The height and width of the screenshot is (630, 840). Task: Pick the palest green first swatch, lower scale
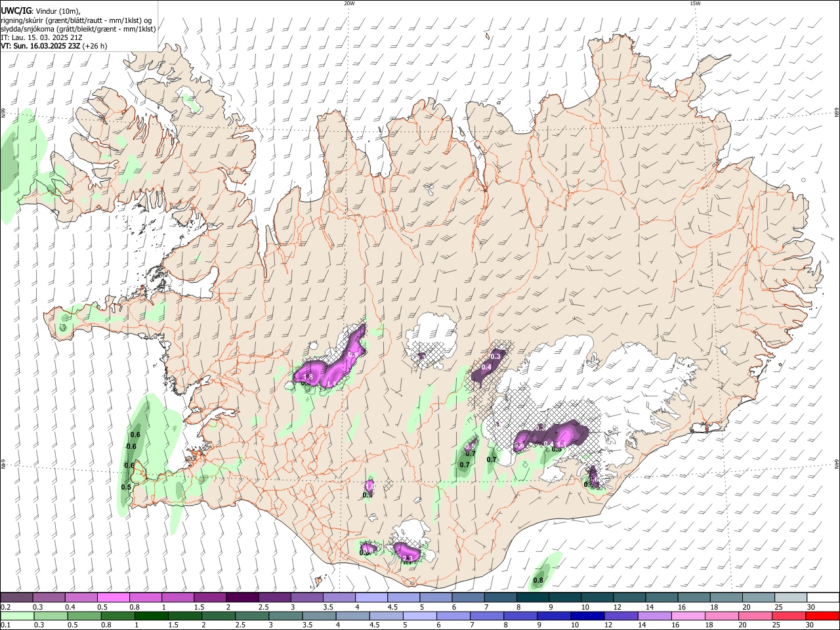point(16,616)
